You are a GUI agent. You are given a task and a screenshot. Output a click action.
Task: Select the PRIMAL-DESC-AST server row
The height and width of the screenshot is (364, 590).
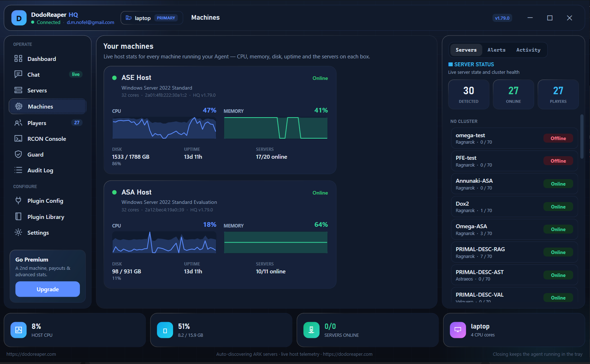coord(514,275)
